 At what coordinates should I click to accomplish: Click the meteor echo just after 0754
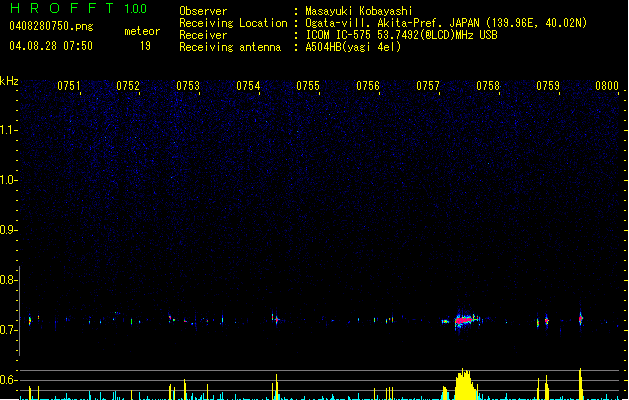pos(276,320)
